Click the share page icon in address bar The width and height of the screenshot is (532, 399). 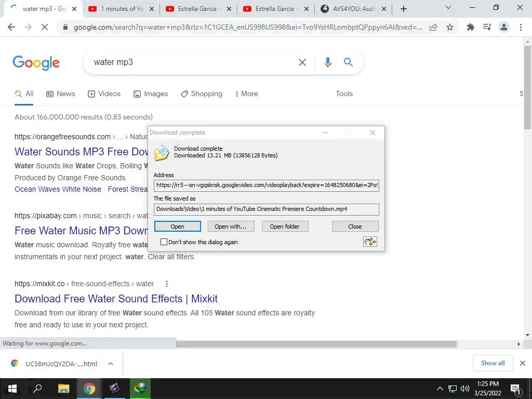[433, 27]
